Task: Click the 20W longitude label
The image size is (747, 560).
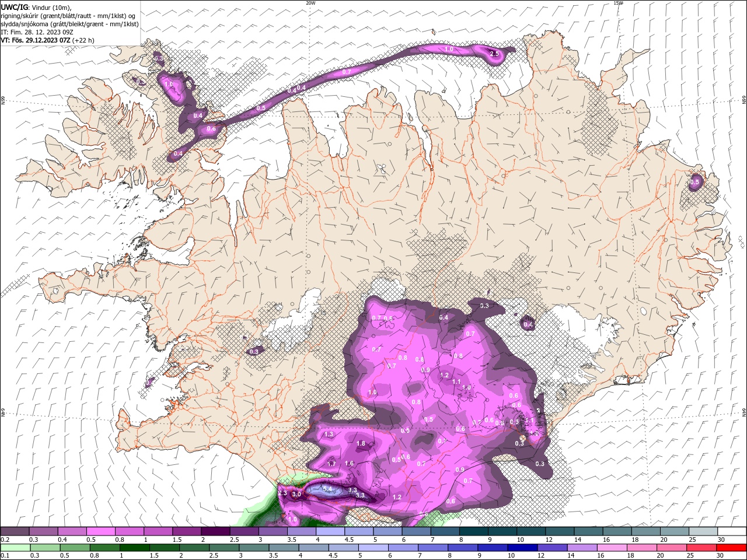Action: [310, 3]
